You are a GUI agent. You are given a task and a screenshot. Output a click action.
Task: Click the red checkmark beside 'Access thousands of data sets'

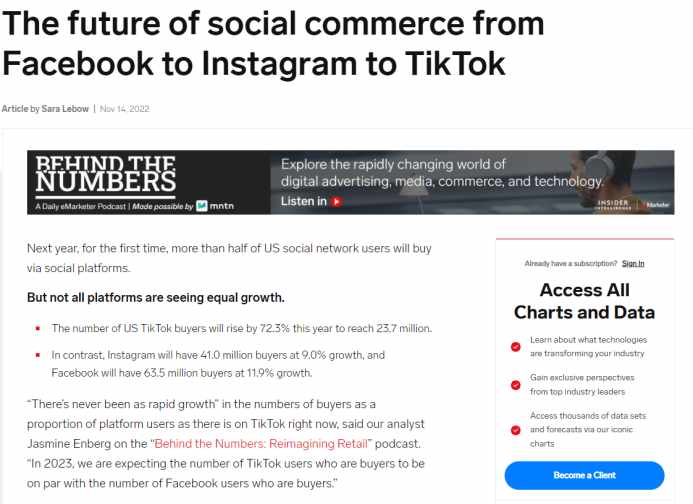click(515, 430)
